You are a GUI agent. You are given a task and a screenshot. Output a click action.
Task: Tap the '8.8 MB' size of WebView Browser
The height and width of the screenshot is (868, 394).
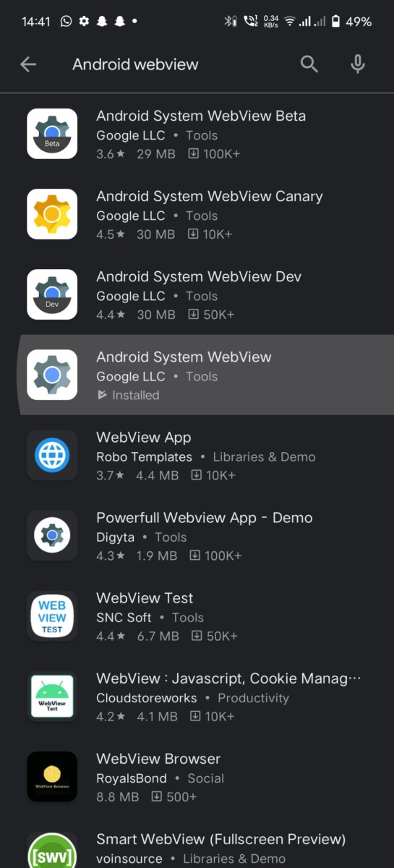[x=117, y=797]
